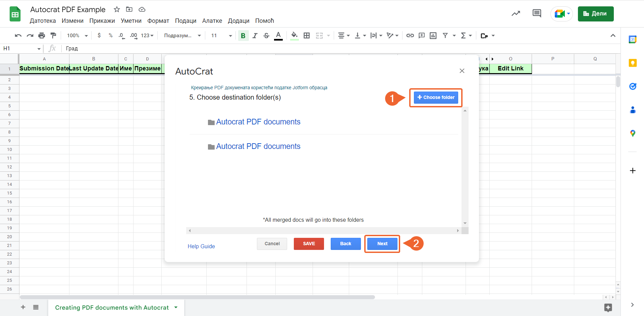Open the name box dropdown arrow
Screen dimensions: 644x316
(x=39, y=49)
